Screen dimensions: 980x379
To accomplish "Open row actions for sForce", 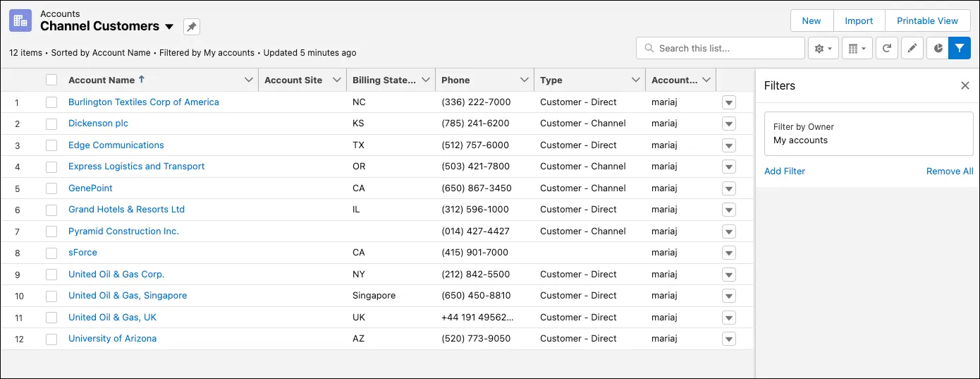I will click(729, 253).
